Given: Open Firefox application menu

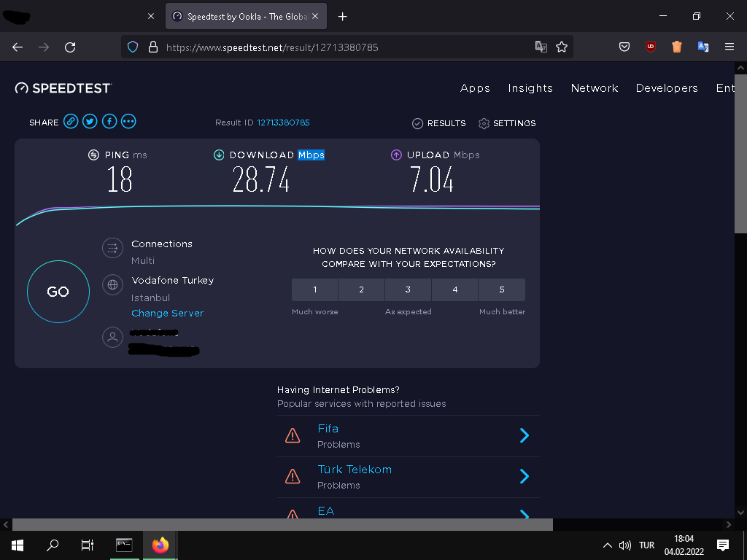Looking at the screenshot, I should [x=729, y=47].
